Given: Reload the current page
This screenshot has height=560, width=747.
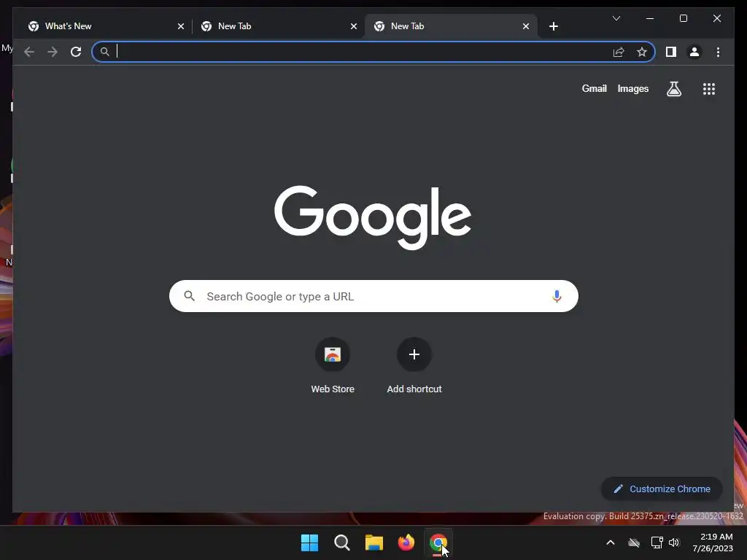Looking at the screenshot, I should (x=76, y=52).
